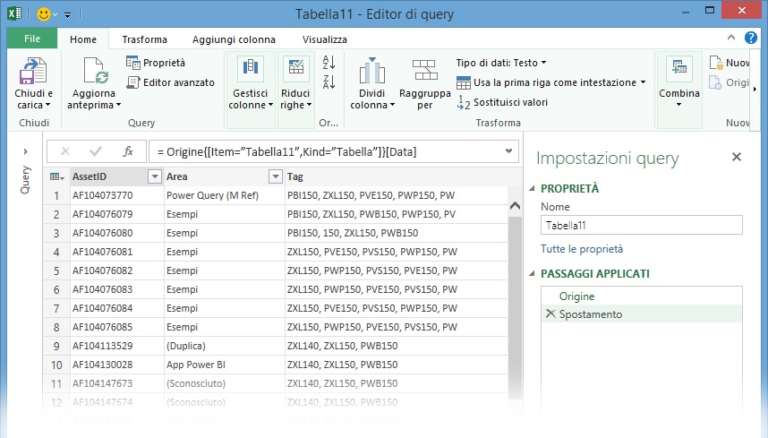This screenshot has height=438, width=768.
Task: Click the Raggruppa per icon
Action: coord(425,71)
